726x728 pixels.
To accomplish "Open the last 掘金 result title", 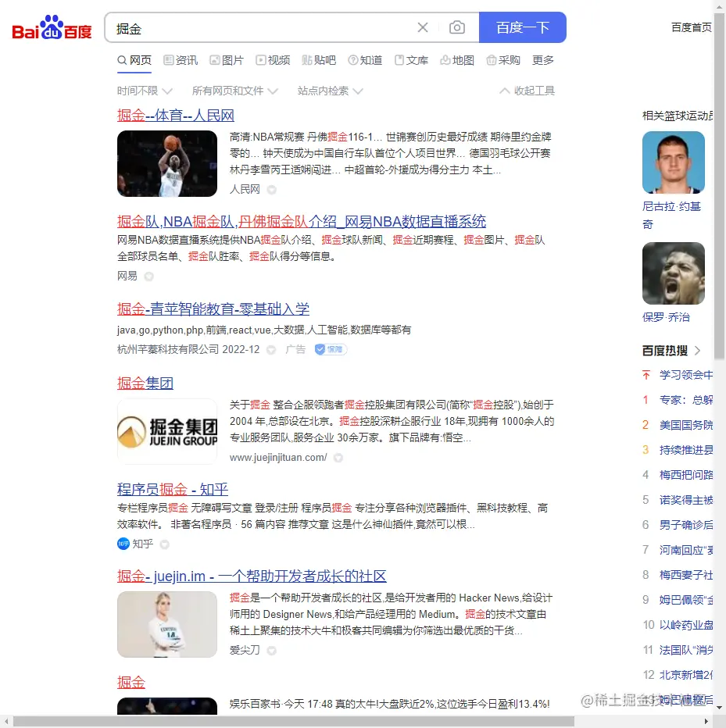I will click(131, 682).
